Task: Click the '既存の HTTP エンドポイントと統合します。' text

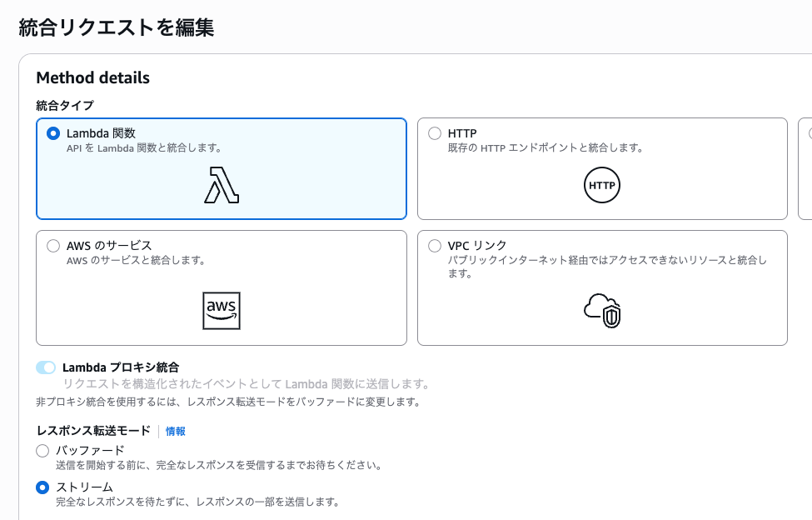Action: [545, 148]
